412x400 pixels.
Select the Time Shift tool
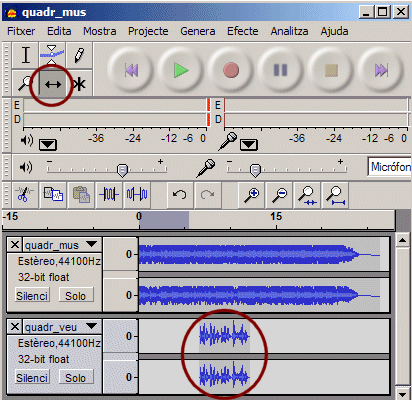click(53, 84)
